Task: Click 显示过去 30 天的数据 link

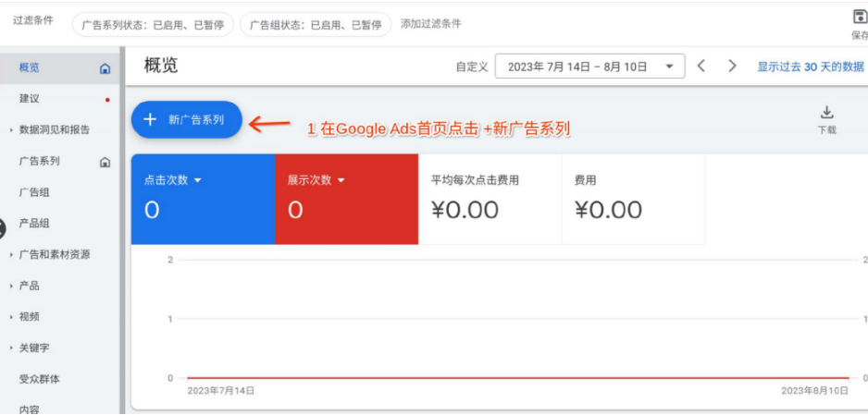Action: [x=811, y=67]
